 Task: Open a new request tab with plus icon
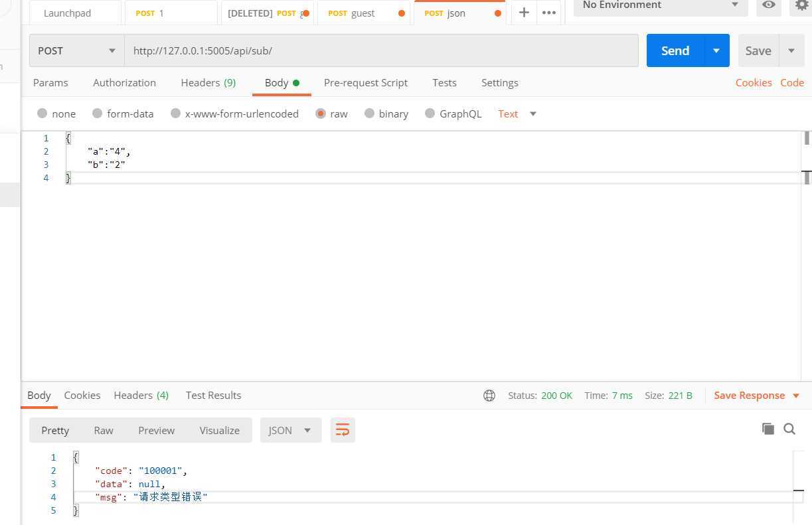[x=524, y=13]
